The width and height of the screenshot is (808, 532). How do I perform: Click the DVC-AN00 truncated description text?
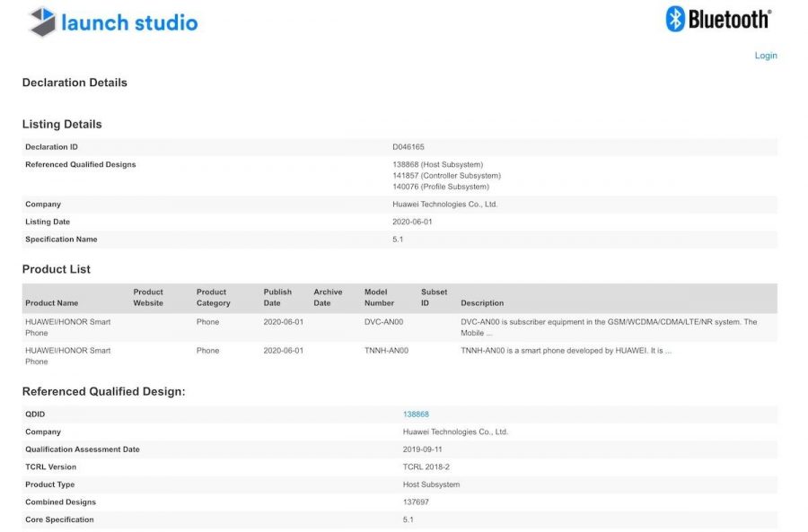click(x=608, y=327)
